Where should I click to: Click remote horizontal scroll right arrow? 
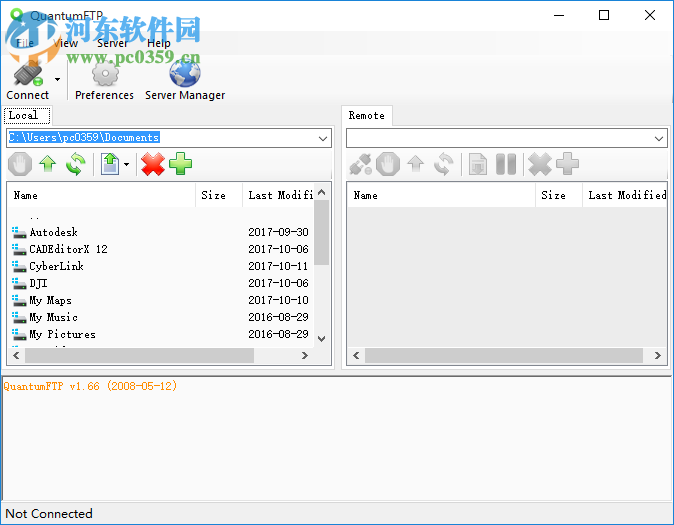click(658, 356)
